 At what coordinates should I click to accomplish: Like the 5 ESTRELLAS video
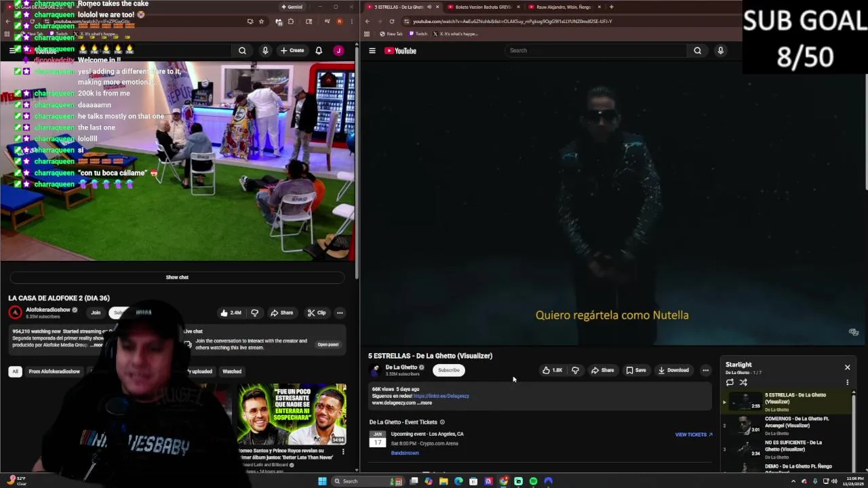coord(552,370)
